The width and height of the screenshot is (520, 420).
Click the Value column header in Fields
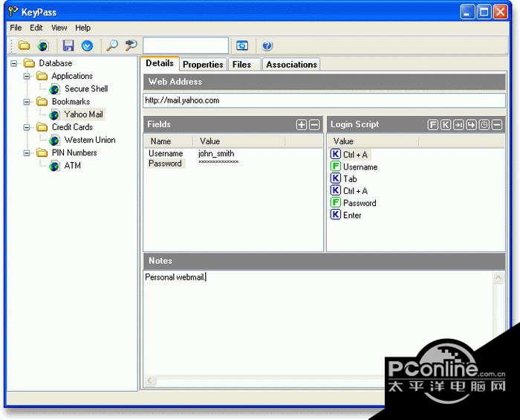[238, 141]
